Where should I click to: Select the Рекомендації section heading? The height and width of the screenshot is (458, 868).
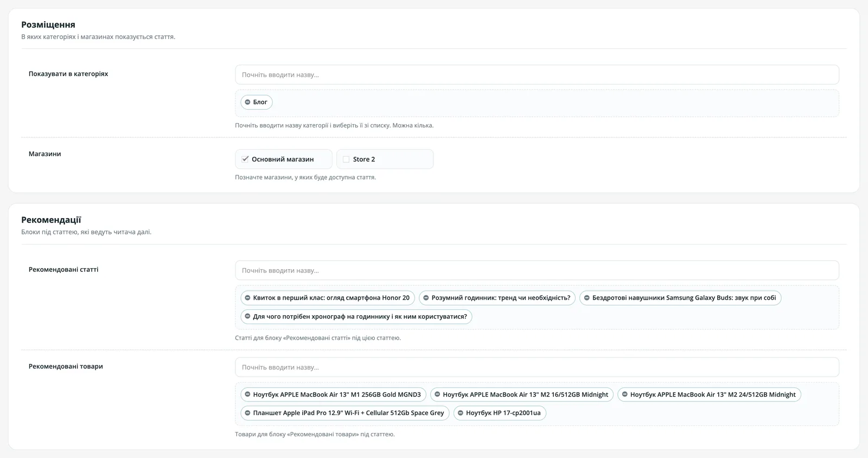pos(51,220)
